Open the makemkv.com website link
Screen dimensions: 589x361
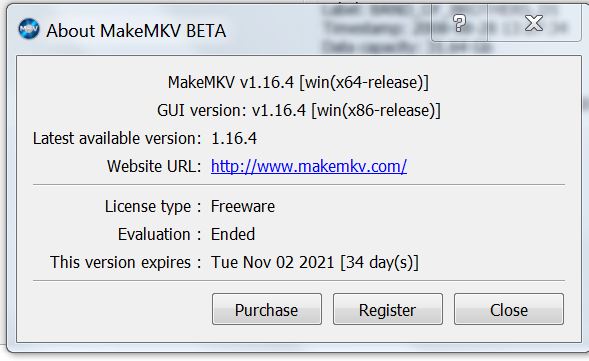[308, 166]
